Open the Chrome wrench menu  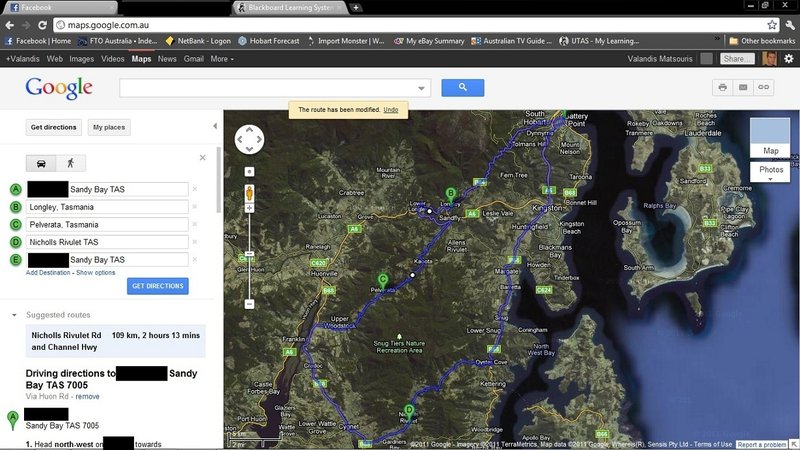pos(790,25)
